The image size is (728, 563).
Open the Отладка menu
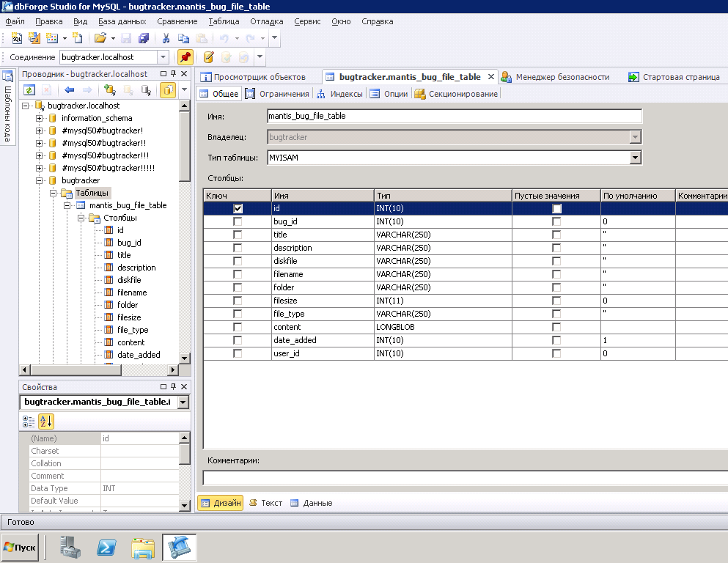point(266,21)
